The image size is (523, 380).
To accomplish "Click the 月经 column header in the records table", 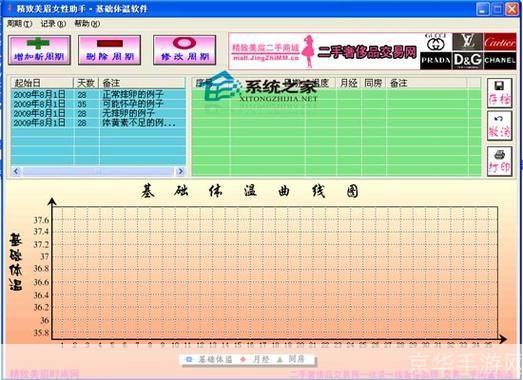I will (x=349, y=83).
